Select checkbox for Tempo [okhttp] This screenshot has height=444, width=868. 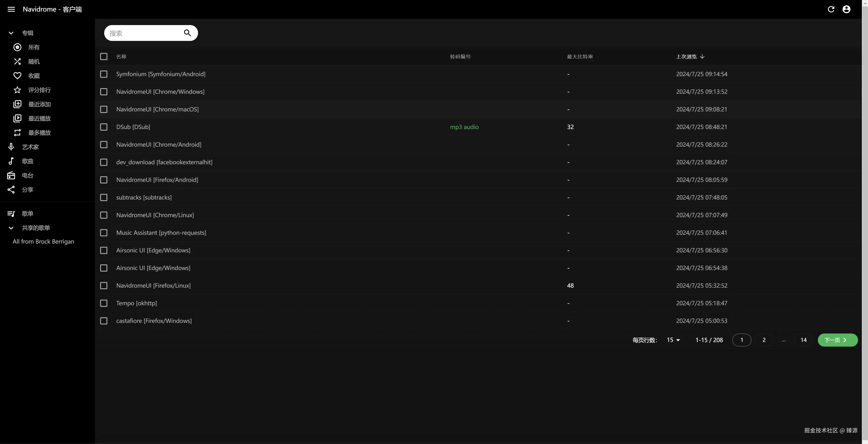[104, 303]
